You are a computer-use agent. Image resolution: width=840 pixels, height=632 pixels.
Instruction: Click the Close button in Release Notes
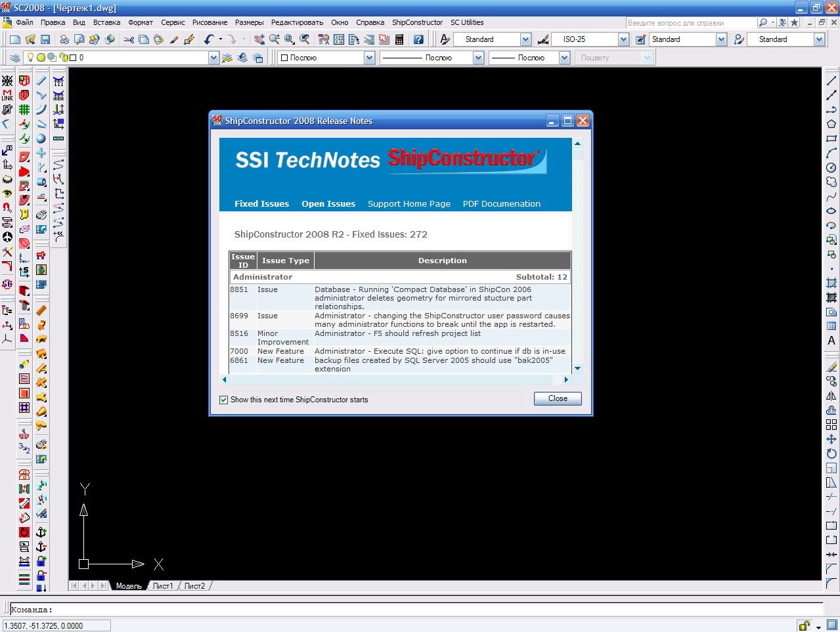click(557, 398)
